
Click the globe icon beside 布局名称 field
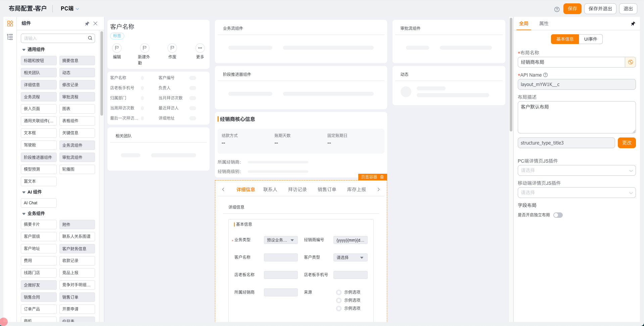point(630,62)
